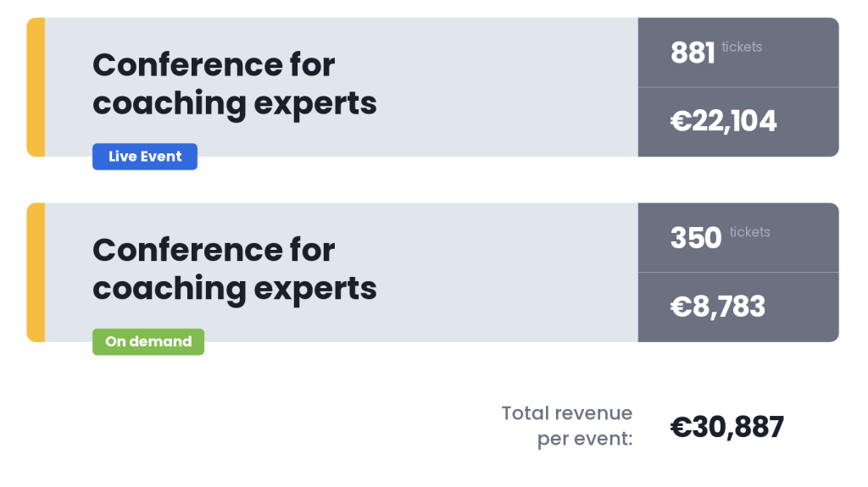The width and height of the screenshot is (868, 487).
Task: Click the tickets label beside 881
Action: (x=742, y=47)
